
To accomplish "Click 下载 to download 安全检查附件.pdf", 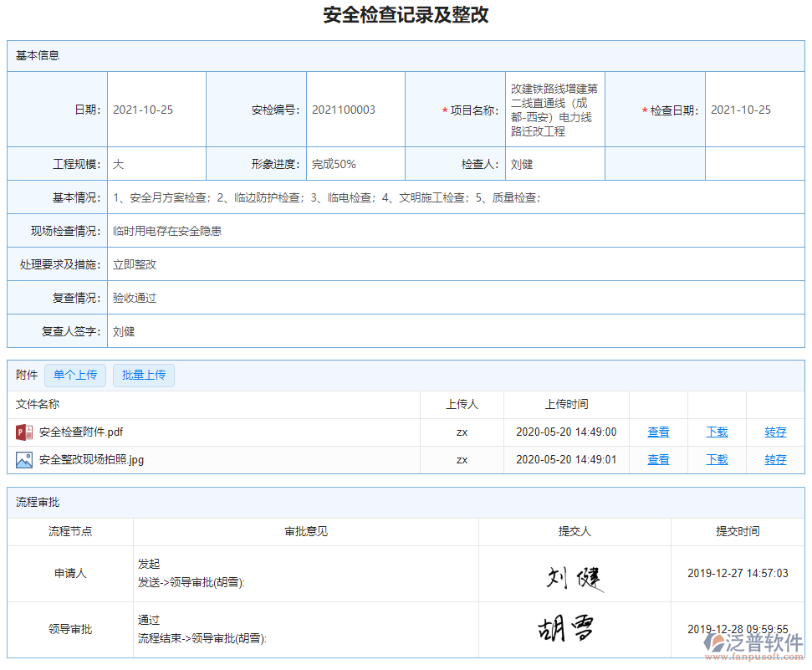I will (717, 432).
